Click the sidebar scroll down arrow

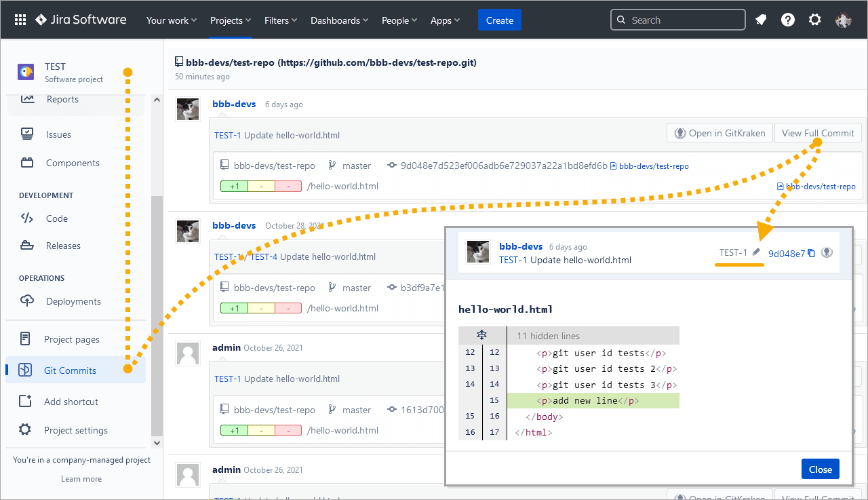pyautogui.click(x=157, y=442)
